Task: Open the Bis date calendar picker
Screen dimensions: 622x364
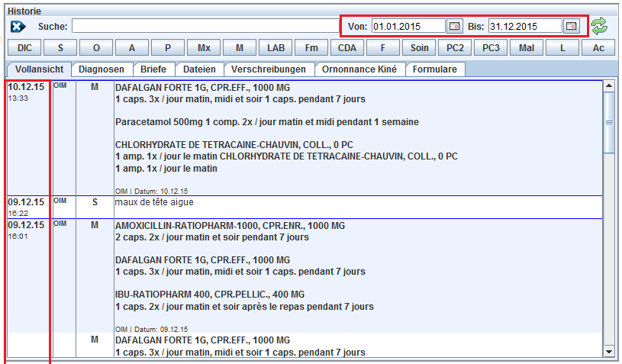Action: click(x=572, y=26)
